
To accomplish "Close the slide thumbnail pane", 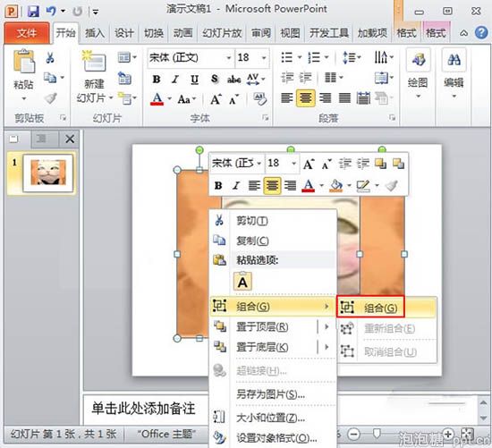I will pos(70,139).
